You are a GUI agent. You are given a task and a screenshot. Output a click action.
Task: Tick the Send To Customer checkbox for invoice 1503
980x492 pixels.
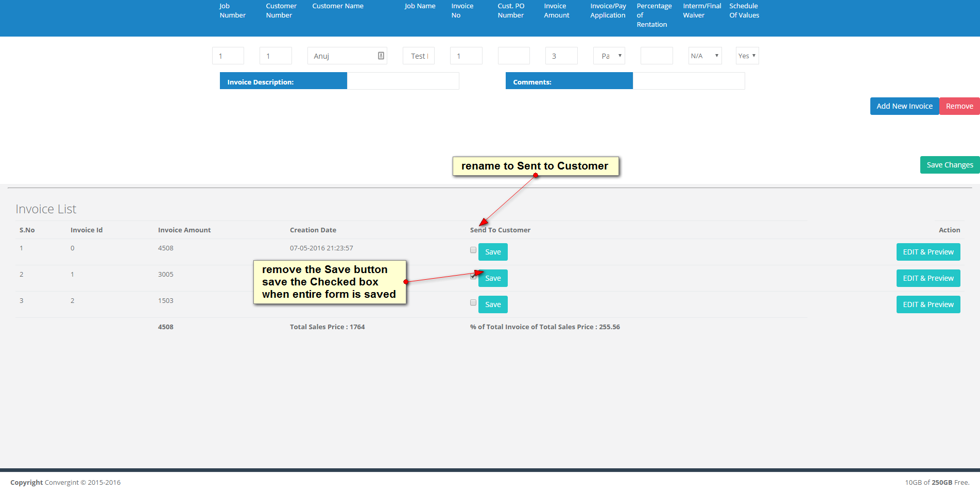tap(473, 302)
